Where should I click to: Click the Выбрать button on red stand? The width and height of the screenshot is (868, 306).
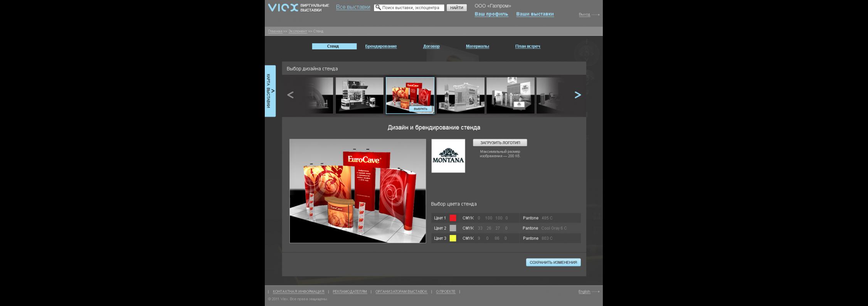point(421,109)
